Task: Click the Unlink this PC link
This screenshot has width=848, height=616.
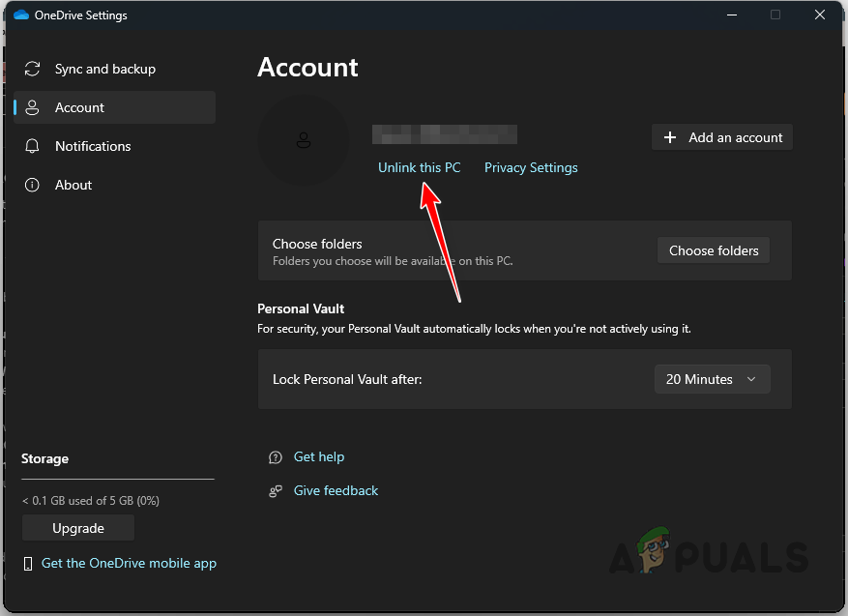Action: (x=420, y=167)
